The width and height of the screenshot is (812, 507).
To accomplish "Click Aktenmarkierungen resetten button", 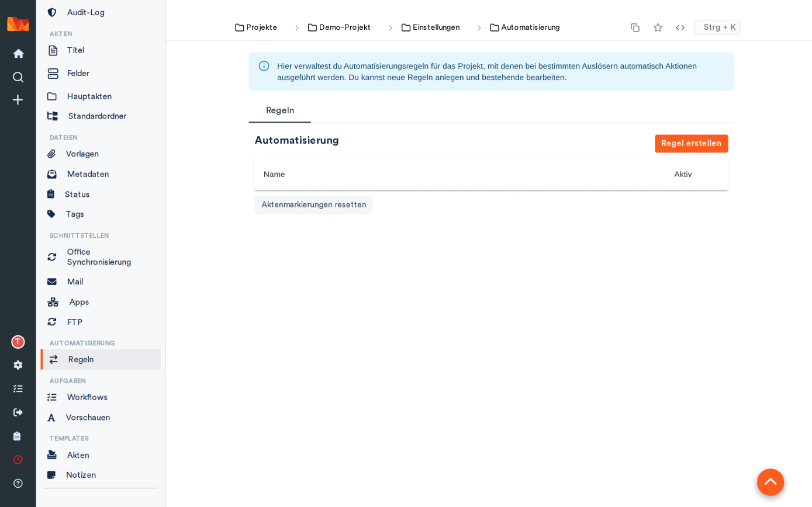I will pos(314,205).
